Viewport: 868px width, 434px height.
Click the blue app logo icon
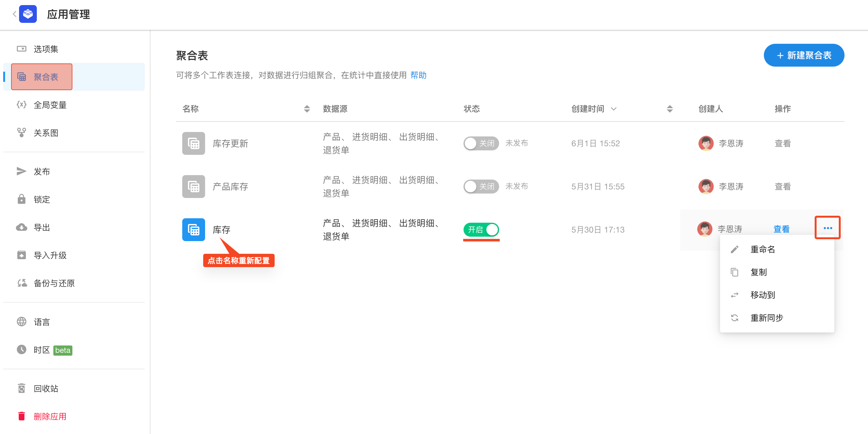point(28,14)
